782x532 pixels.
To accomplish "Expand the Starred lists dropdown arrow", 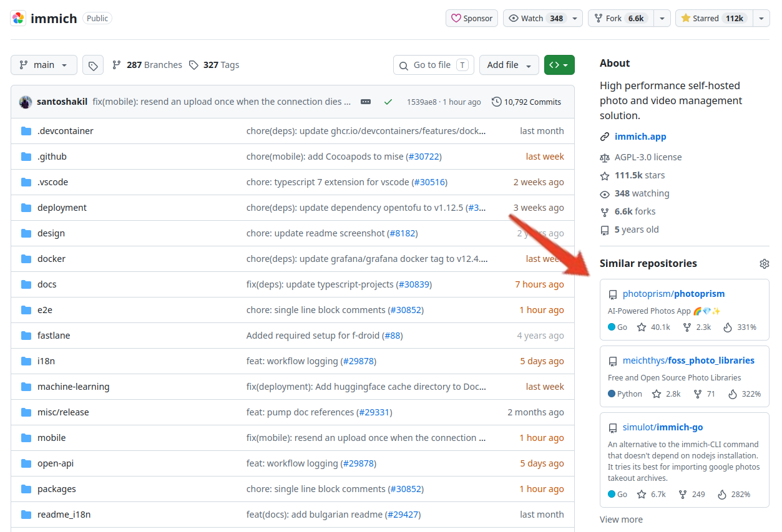I will tap(761, 18).
